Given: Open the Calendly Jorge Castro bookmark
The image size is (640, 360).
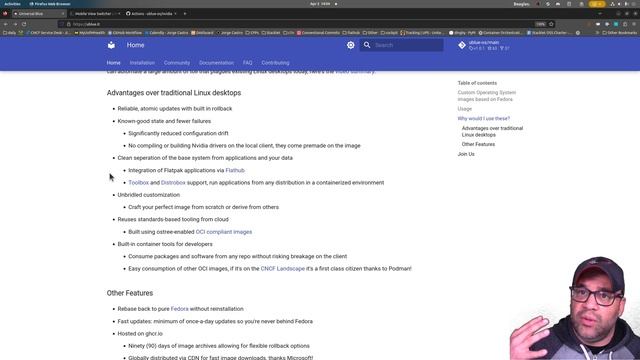Looking at the screenshot, I should tap(166, 33).
